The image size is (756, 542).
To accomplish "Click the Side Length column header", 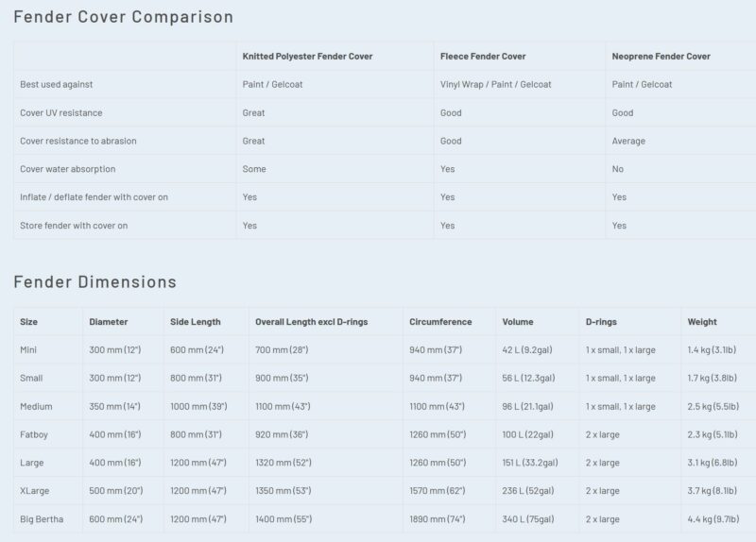I will (x=196, y=322).
